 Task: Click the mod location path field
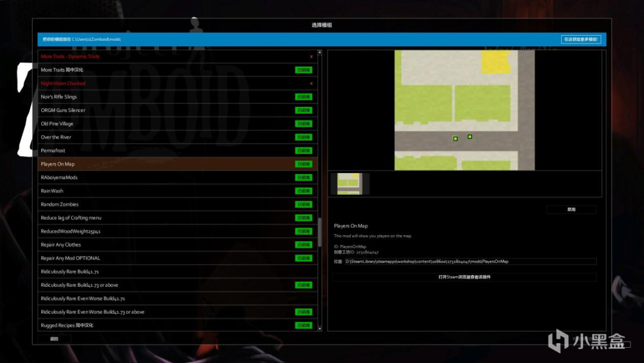tap(470, 261)
